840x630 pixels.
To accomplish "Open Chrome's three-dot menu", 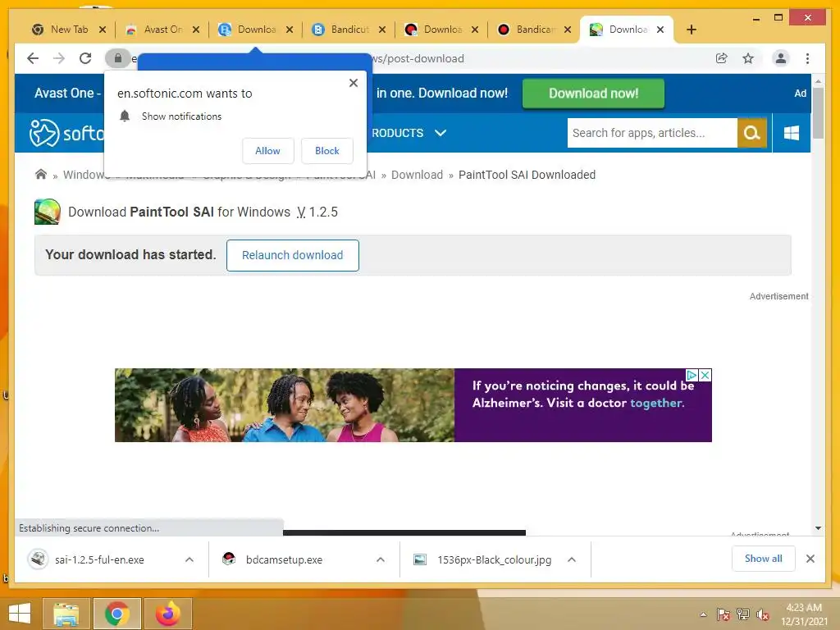I will coord(807,58).
